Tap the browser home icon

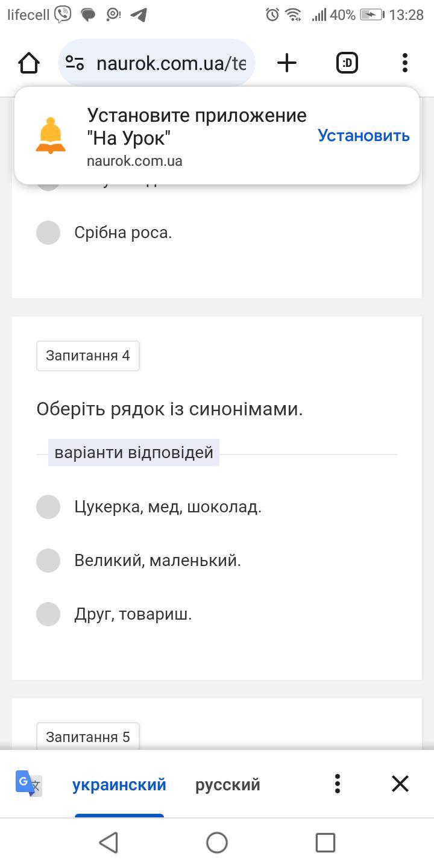(x=29, y=63)
